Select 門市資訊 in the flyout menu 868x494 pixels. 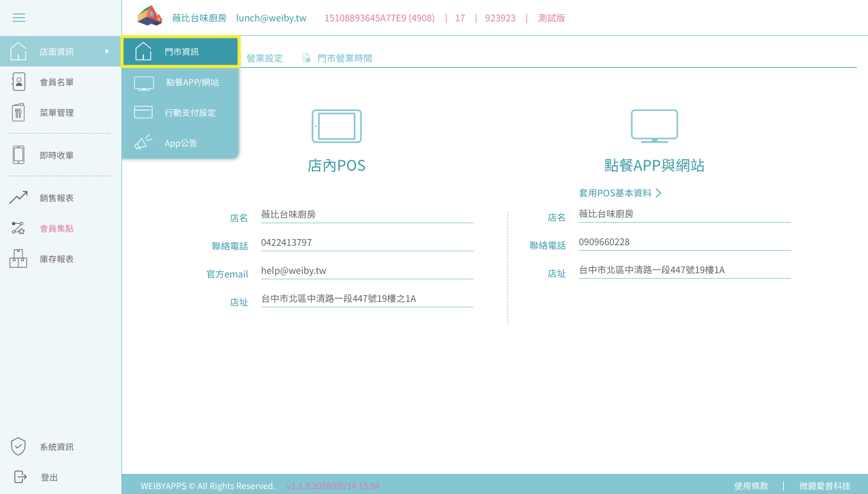(181, 52)
